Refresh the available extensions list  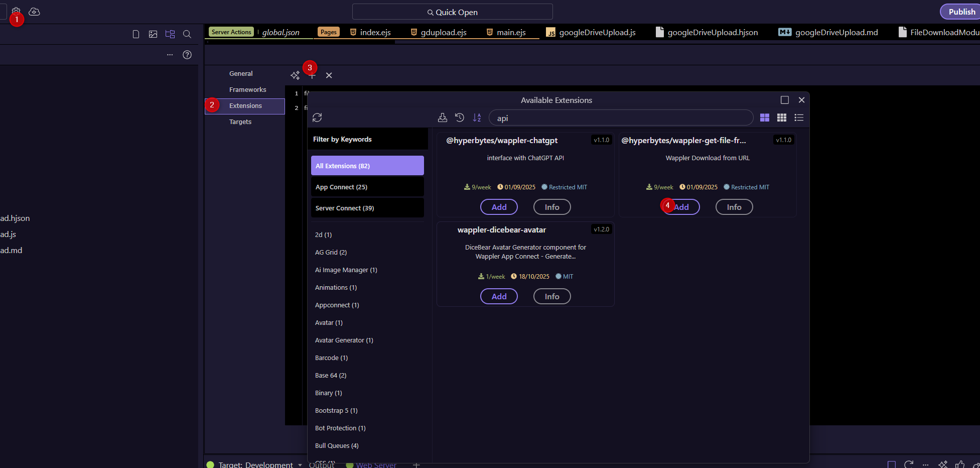317,118
